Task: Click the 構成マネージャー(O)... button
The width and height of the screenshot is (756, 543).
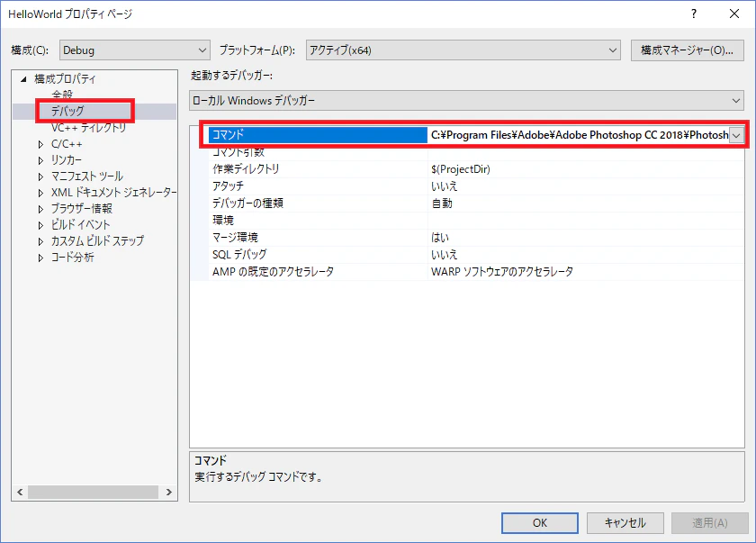Action: (x=687, y=50)
